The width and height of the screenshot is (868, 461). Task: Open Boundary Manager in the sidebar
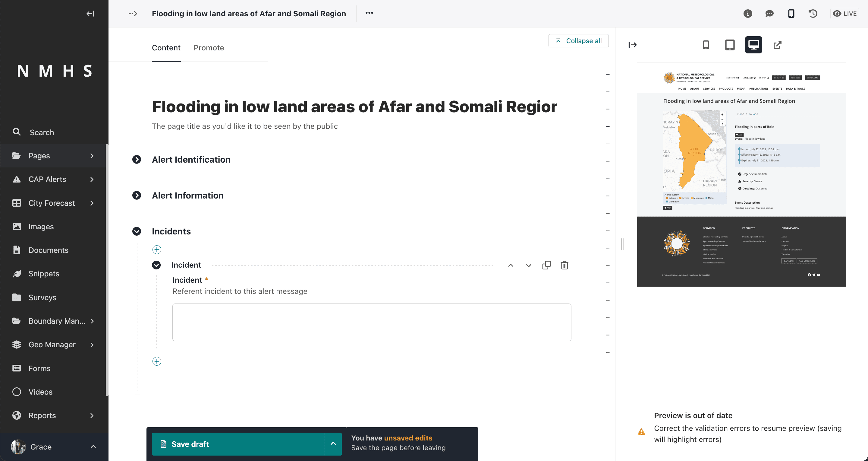click(x=57, y=321)
